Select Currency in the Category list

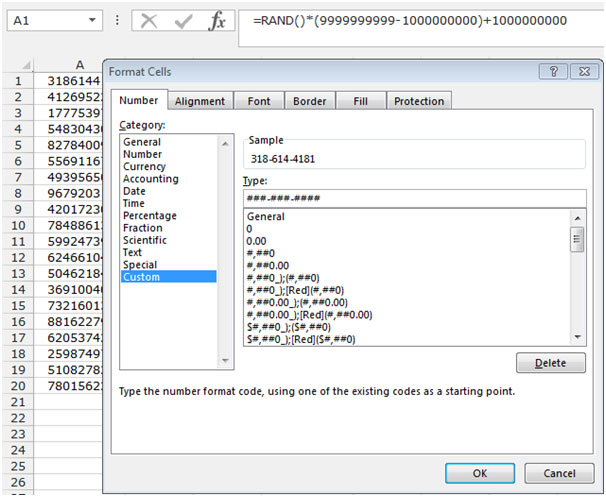pyautogui.click(x=144, y=167)
